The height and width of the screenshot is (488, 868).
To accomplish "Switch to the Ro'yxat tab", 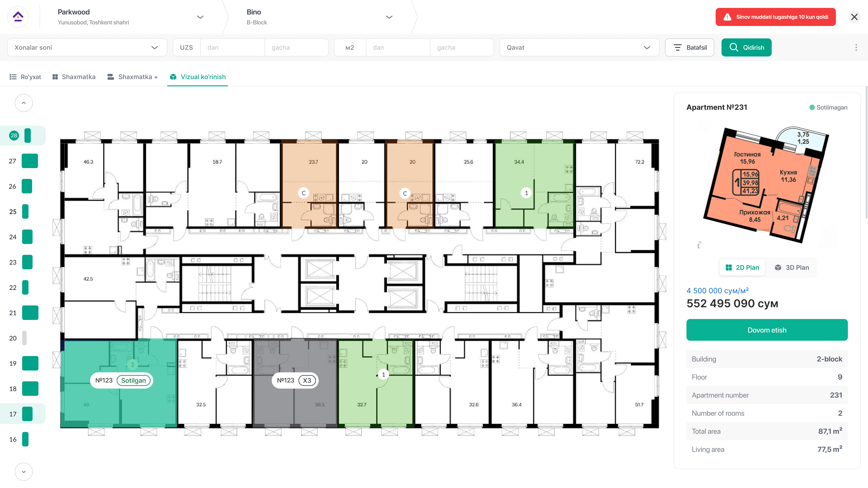I will [25, 77].
